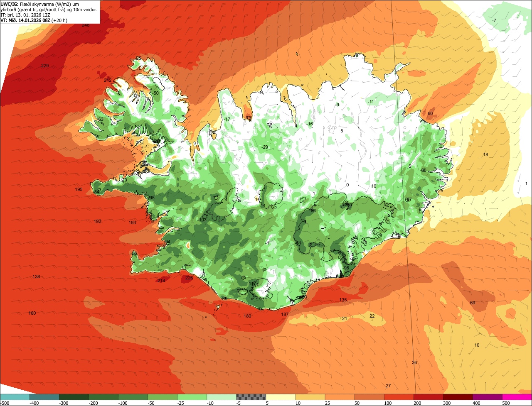This screenshot has height=406, width=532.
Task: Click the map value 21 south of Iceland
Action: pos(344,318)
